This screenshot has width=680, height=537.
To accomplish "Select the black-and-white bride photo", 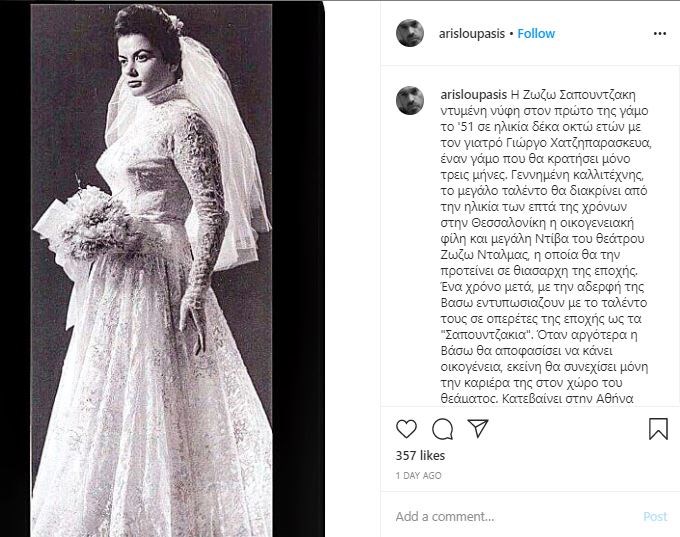I will (152, 270).
